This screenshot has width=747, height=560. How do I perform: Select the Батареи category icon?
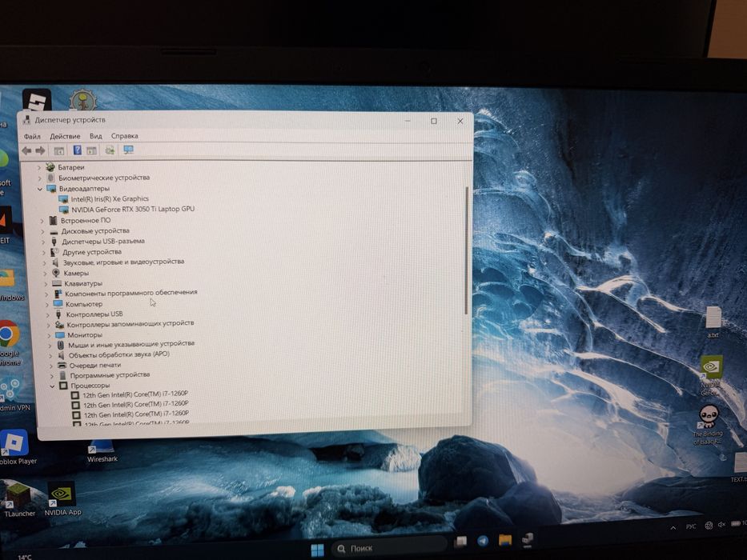(x=50, y=167)
